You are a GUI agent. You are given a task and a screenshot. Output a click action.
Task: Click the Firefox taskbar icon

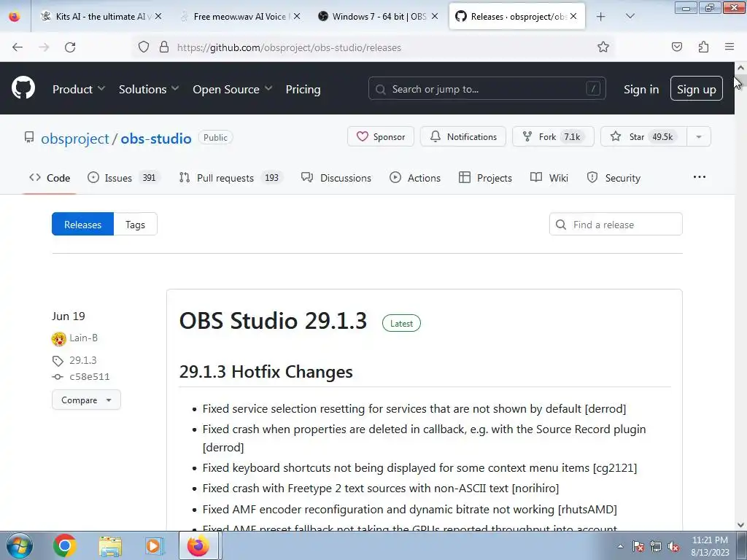click(198, 545)
